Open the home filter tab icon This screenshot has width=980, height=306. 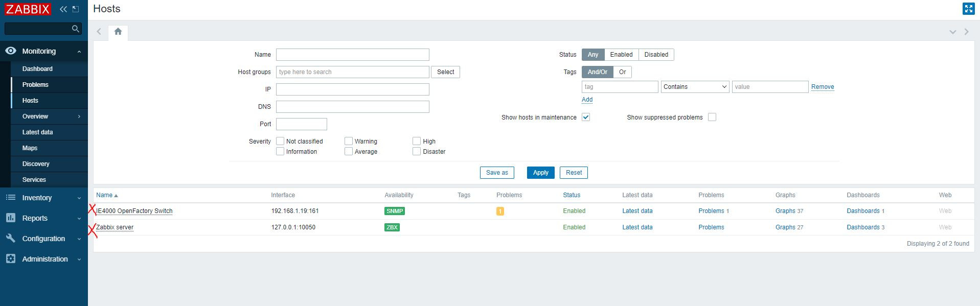[x=118, y=32]
